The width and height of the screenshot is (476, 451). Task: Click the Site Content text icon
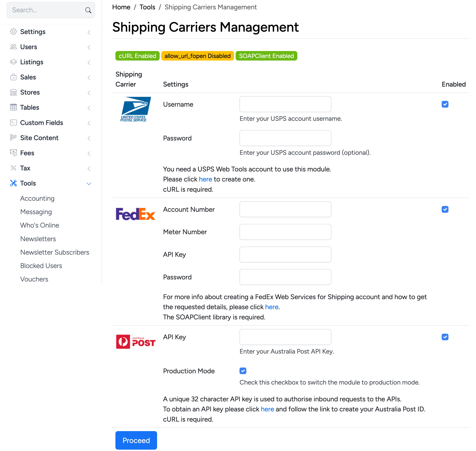point(13,138)
